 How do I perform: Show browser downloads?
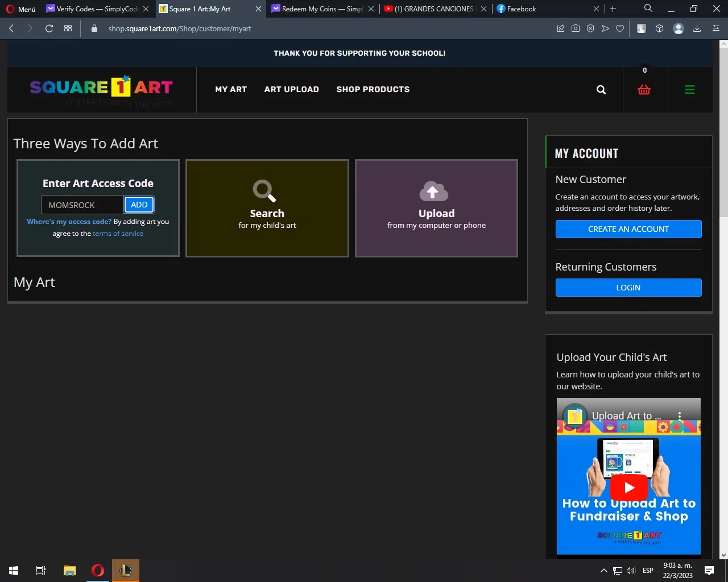(x=697, y=28)
